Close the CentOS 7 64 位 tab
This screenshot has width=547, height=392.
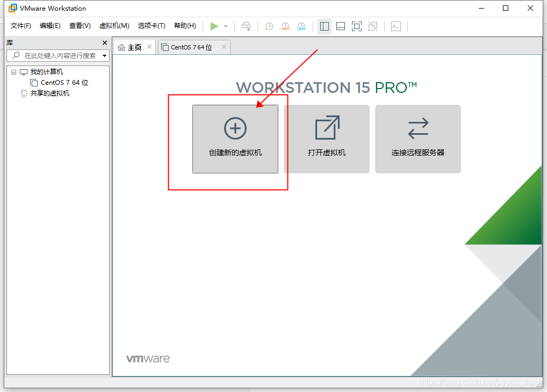point(224,47)
